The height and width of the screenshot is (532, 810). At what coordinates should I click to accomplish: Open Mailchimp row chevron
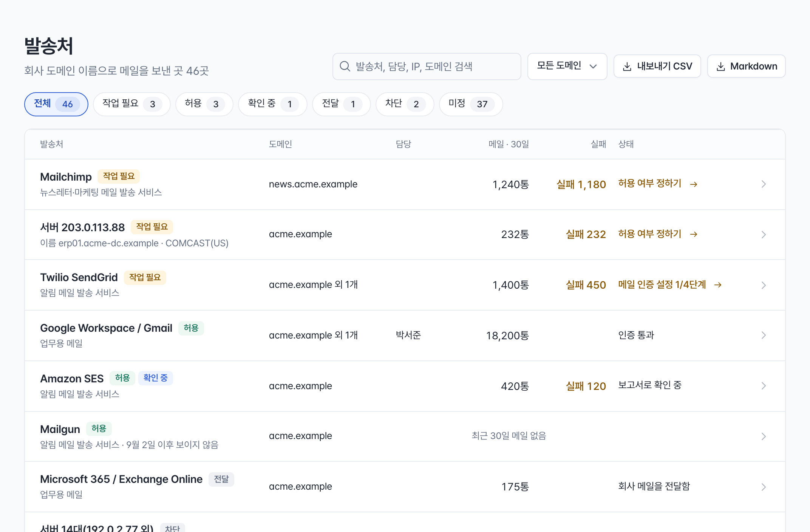tap(764, 184)
